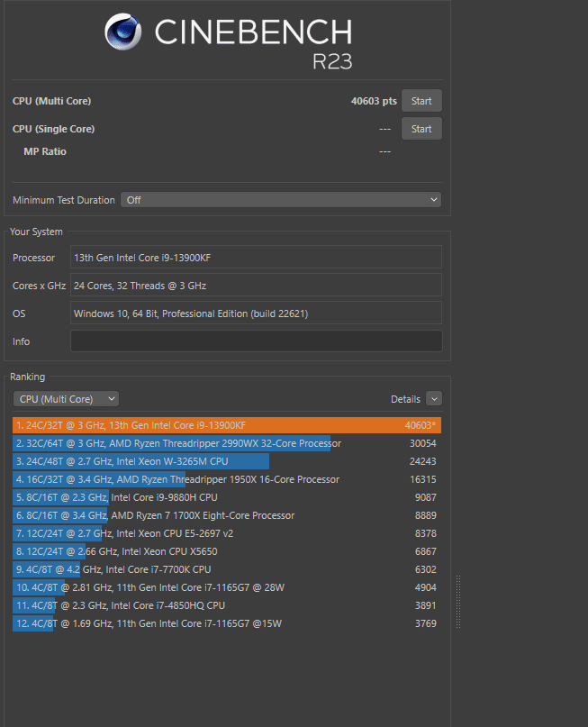Click the CPU (Multi Core) score label

tap(51, 101)
